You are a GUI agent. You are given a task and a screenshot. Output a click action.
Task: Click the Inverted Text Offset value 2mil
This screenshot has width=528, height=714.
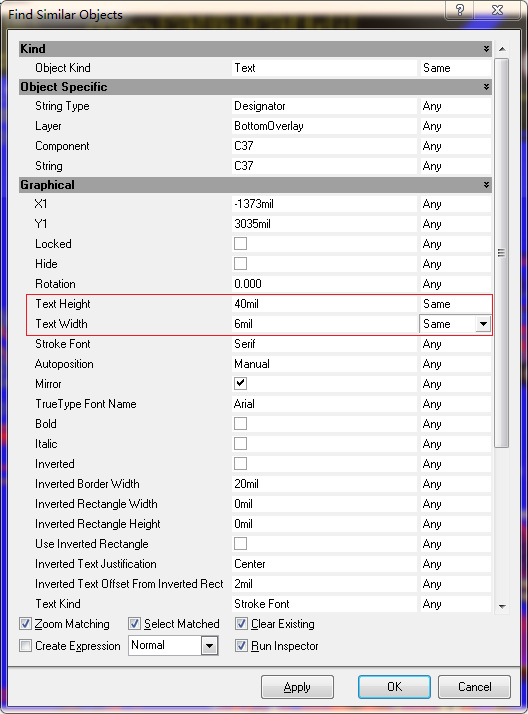[x=324, y=584]
